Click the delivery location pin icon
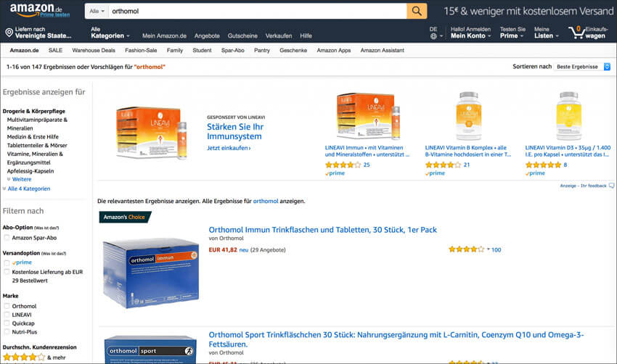Viewport: 617px width, 364px height. click(9, 33)
